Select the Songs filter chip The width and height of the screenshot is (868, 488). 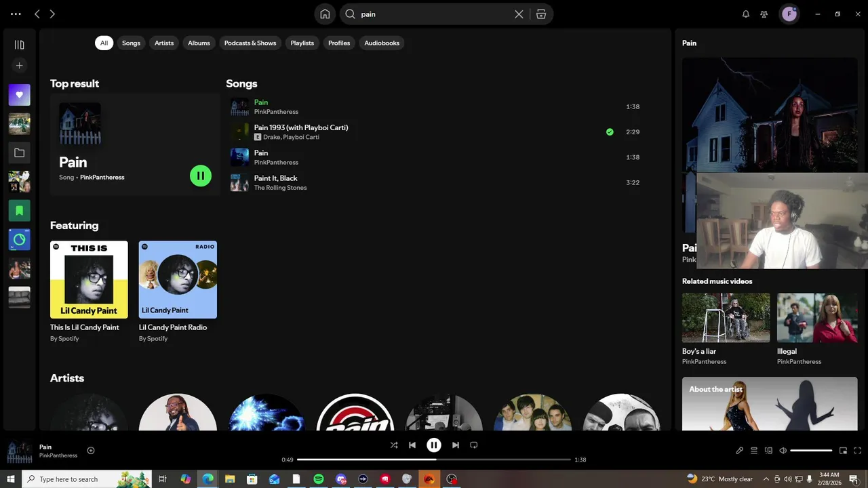click(131, 43)
